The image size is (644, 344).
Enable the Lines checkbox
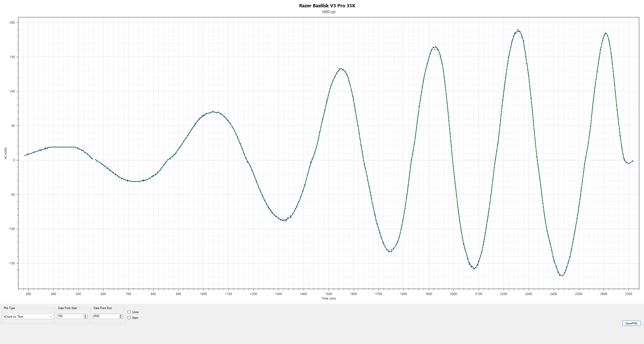(x=129, y=312)
